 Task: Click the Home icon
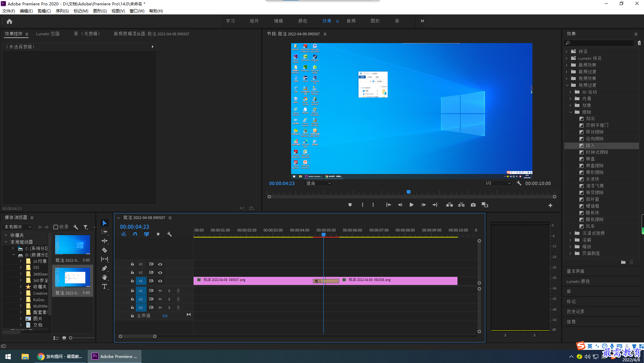pos(9,21)
